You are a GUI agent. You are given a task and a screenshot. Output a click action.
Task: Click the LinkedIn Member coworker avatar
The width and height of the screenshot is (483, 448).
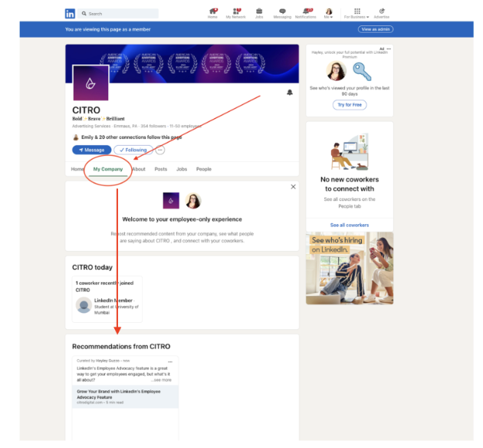point(84,305)
